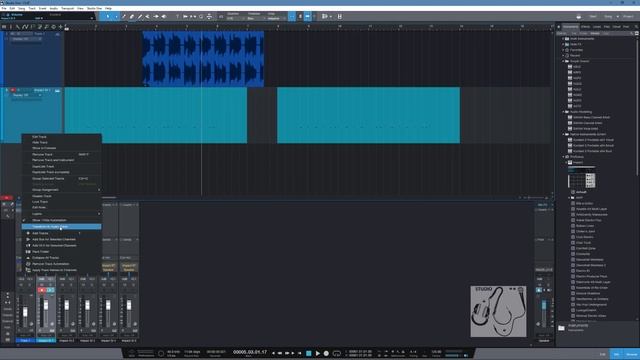
Task: Switch to the Effects browser tab
Action: [586, 27]
